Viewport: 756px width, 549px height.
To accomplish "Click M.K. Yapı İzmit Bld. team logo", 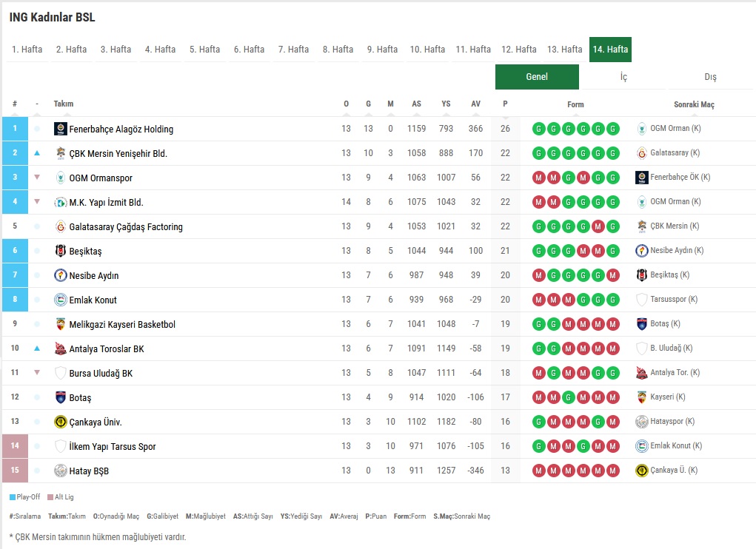I will pyautogui.click(x=60, y=202).
